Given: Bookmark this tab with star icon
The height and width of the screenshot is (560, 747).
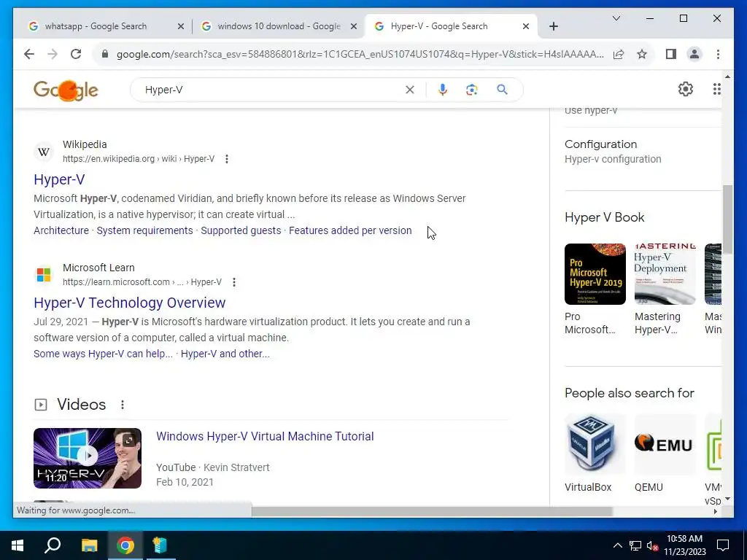Looking at the screenshot, I should tap(642, 54).
